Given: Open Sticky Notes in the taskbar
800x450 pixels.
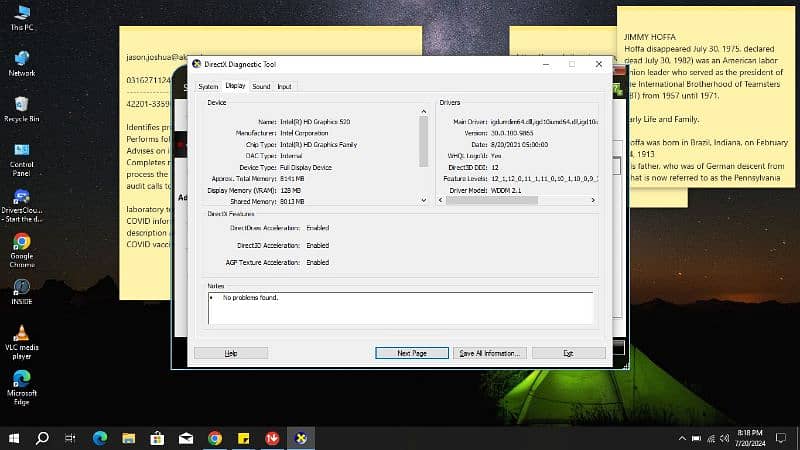Looking at the screenshot, I should (243, 438).
